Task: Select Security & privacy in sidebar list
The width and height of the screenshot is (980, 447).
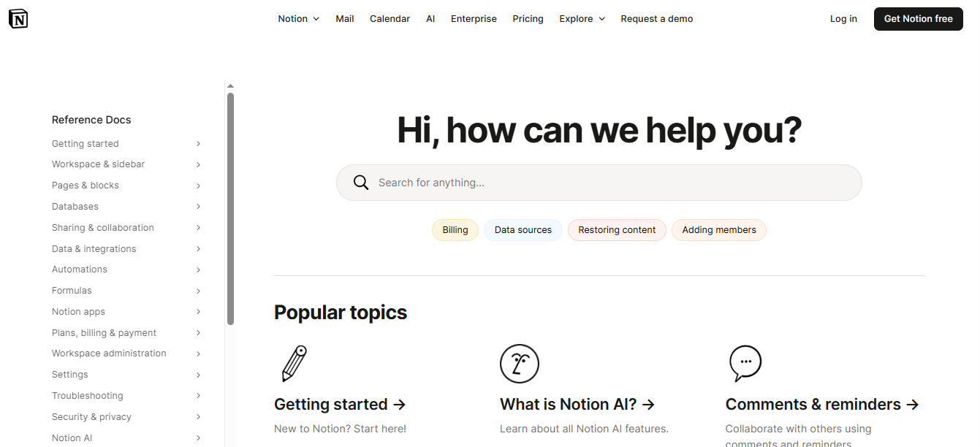Action: [x=92, y=417]
